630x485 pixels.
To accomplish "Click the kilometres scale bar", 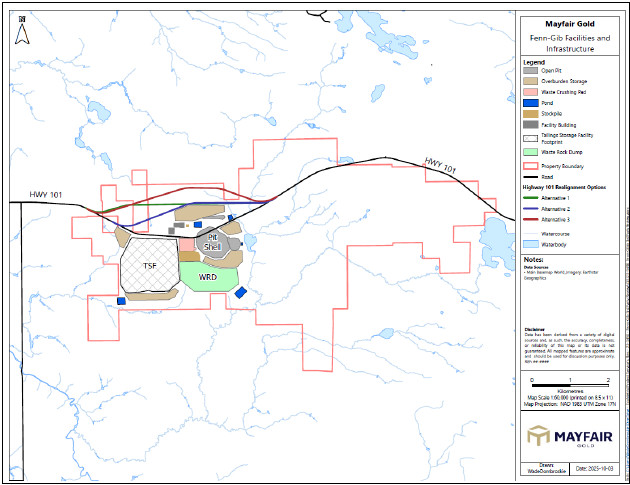I will pos(570,385).
